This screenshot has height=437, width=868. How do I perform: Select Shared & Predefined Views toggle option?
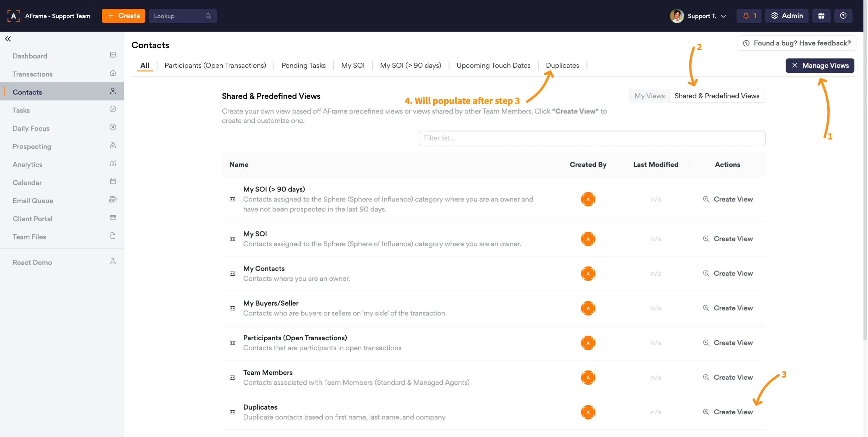coord(717,96)
